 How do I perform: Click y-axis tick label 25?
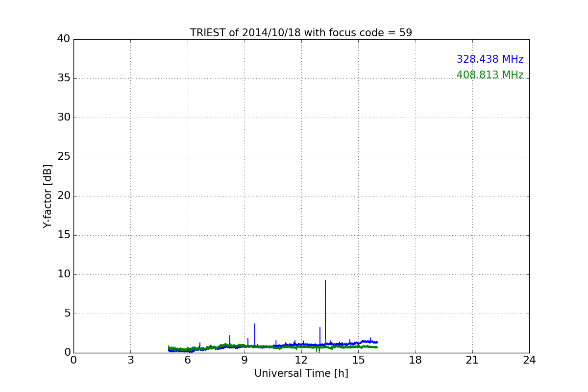point(64,157)
